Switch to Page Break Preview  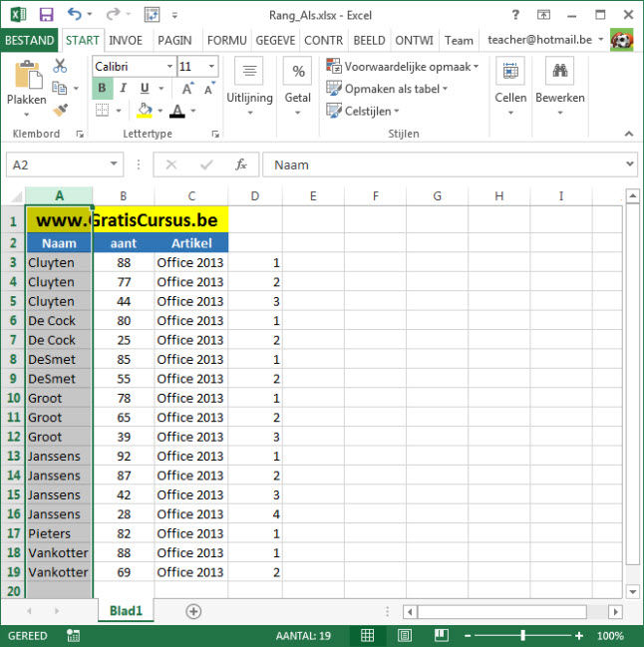point(441,635)
